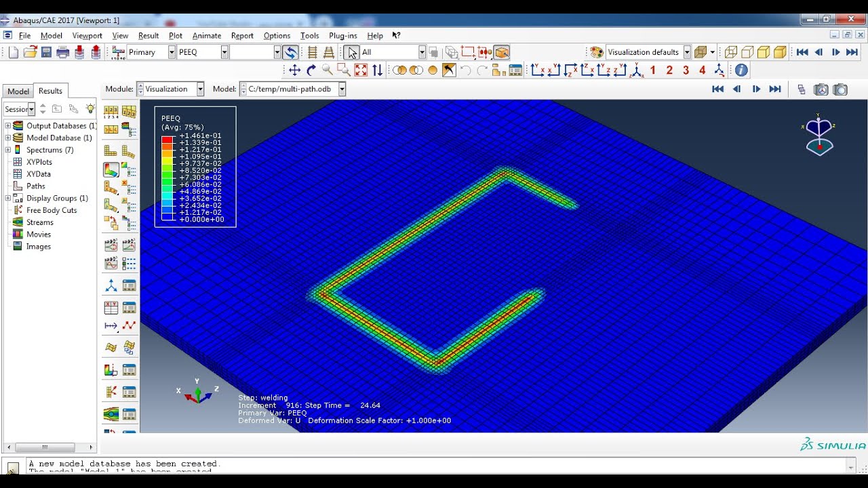Select Free Body Cuts tree item
This screenshot has width=868, height=488.
pyautogui.click(x=52, y=210)
